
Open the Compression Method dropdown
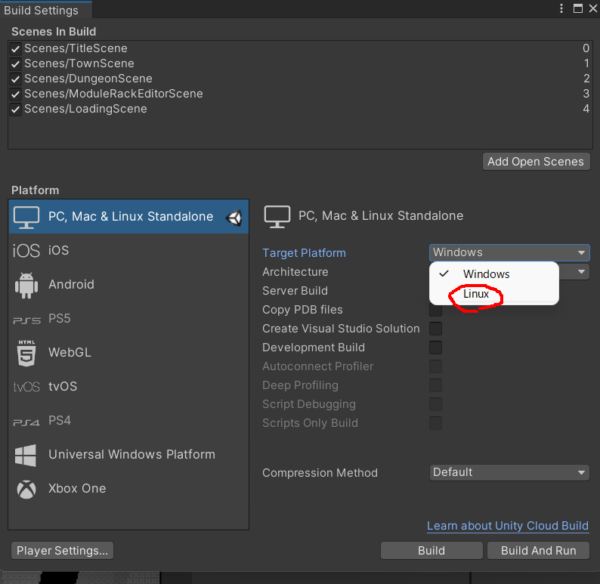[509, 473]
